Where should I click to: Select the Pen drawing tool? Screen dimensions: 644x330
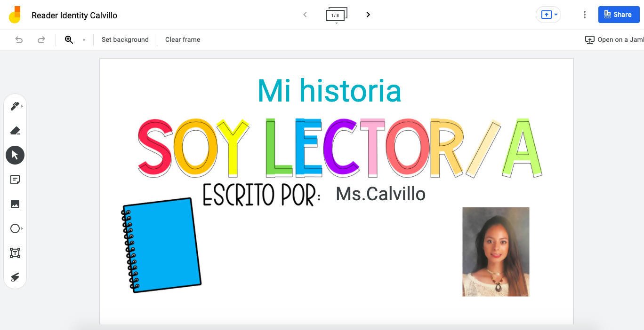(x=15, y=106)
